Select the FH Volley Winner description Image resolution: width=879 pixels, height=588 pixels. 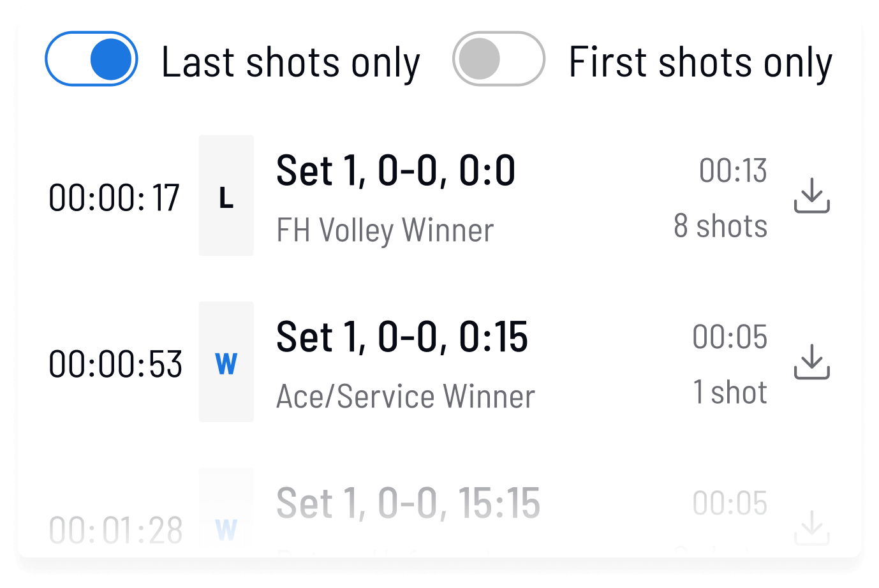pos(385,230)
